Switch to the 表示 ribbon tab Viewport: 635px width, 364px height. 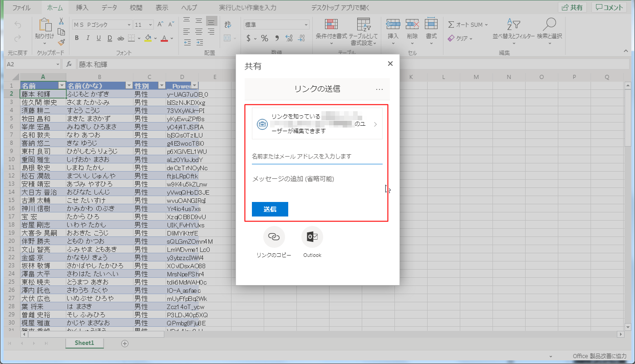coord(162,8)
